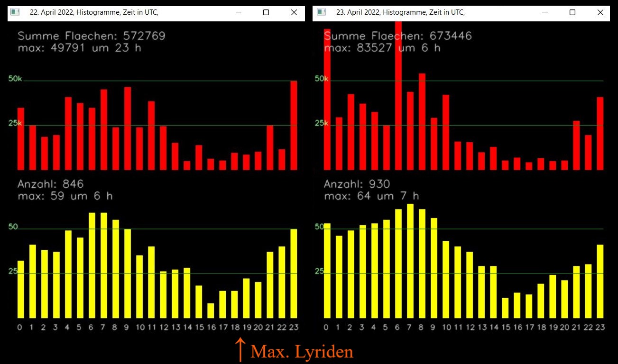Click the app icon in the 23. April window
618x364 pixels.
tap(322, 12)
